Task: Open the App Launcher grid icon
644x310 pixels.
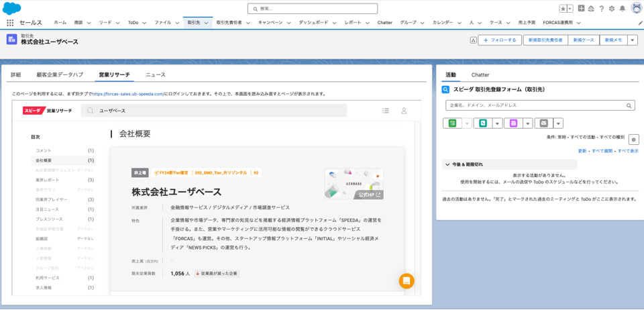Action: 10,23
